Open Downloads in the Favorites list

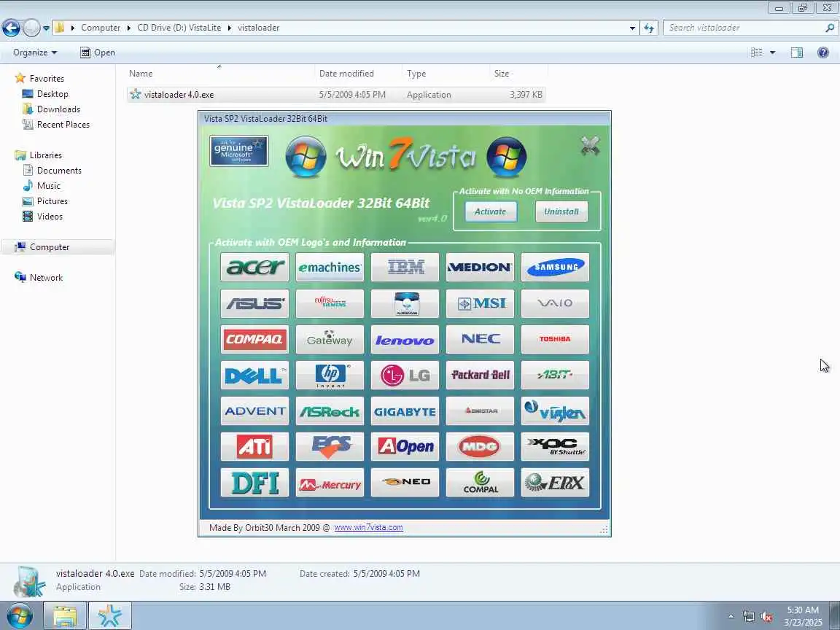(x=58, y=109)
